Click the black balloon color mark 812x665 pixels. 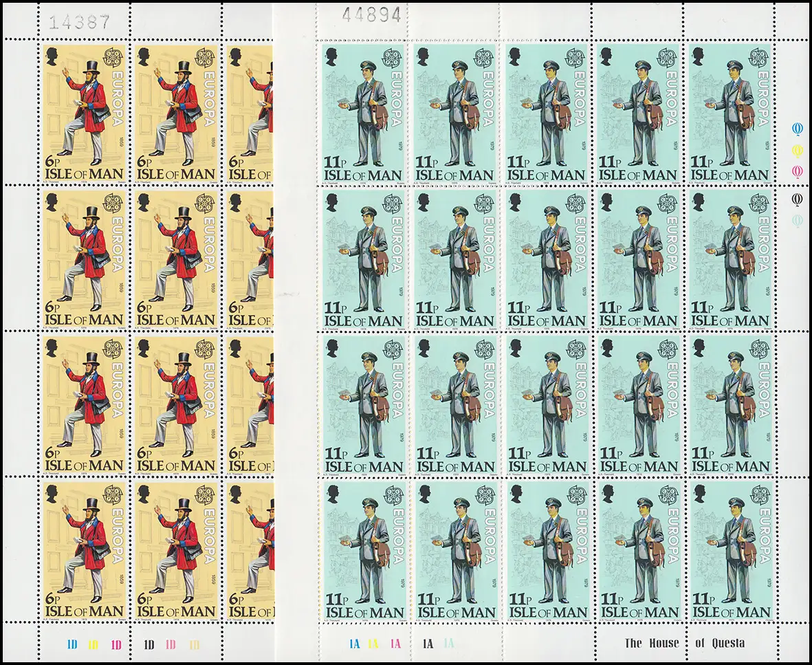(x=797, y=199)
